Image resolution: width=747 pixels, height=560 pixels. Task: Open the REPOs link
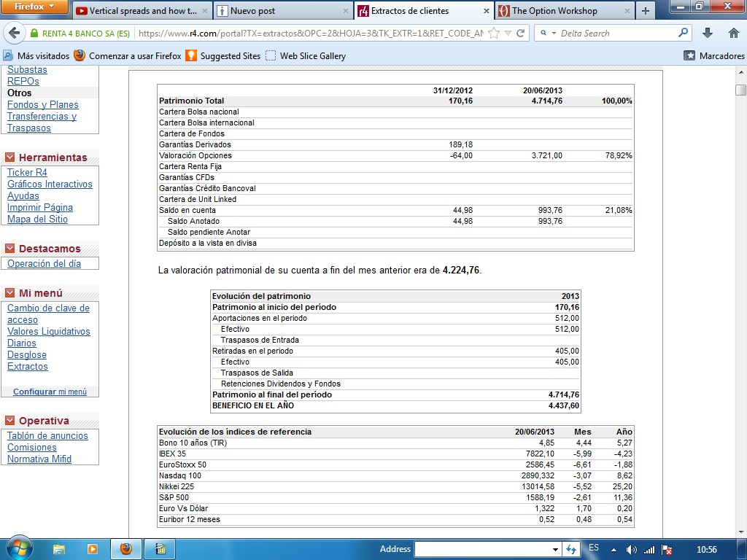pos(23,82)
